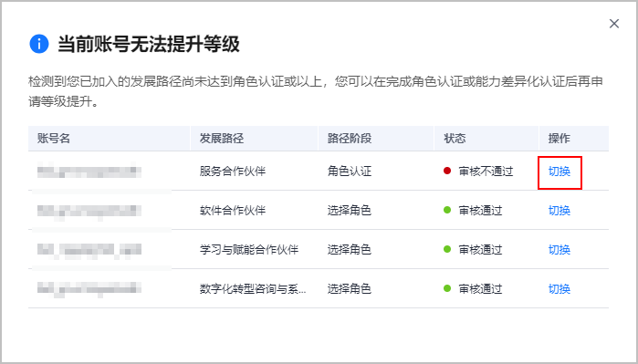638x364 pixels.
Task: Select the truncated 数字化转型咨询与系... cell
Action: click(253, 289)
